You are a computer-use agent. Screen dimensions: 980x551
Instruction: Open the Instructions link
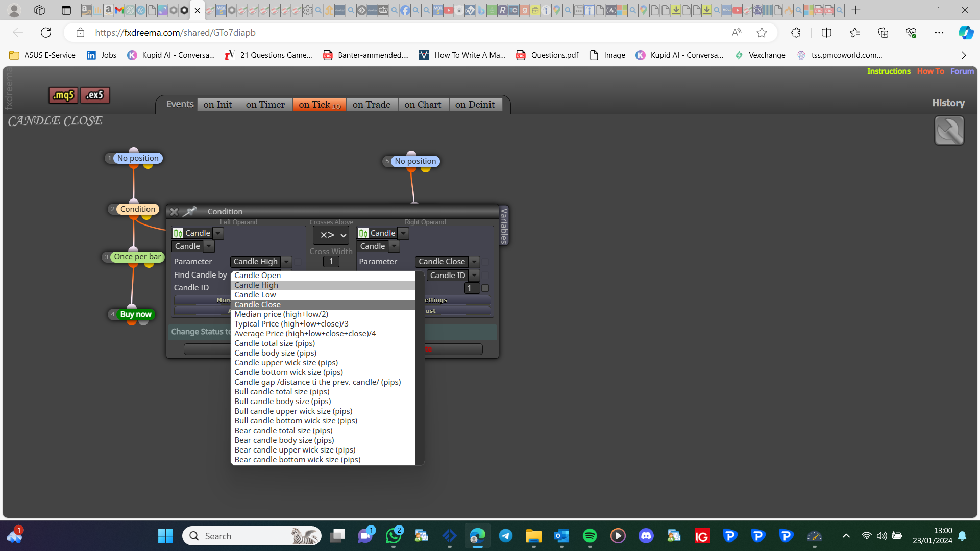pyautogui.click(x=889, y=71)
